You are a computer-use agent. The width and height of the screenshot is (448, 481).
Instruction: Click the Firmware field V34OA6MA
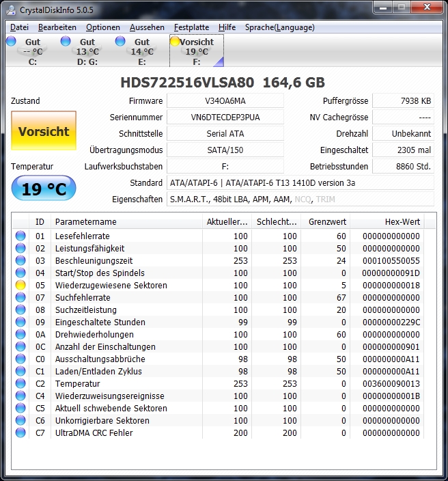pos(225,101)
